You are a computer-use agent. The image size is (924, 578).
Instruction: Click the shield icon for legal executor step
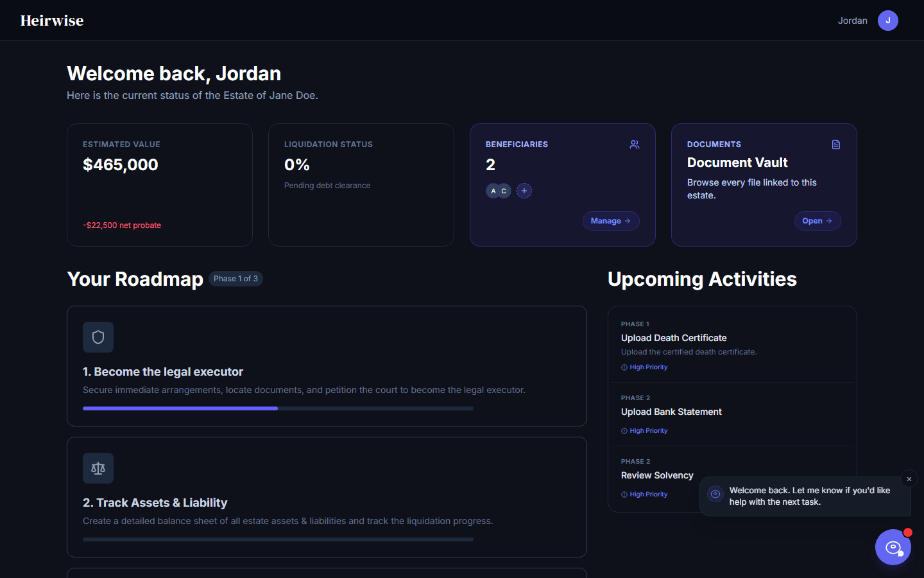(98, 337)
